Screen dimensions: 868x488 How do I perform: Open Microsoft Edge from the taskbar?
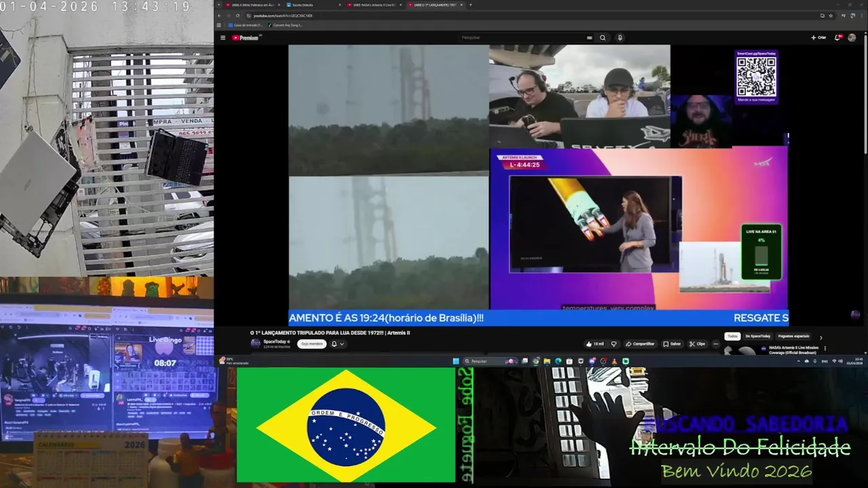[558, 361]
